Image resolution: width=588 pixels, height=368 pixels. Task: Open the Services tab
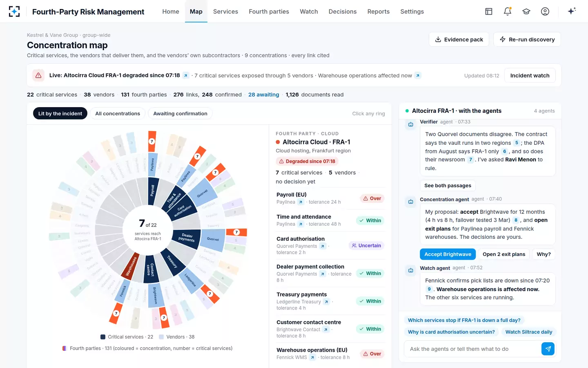pos(225,11)
